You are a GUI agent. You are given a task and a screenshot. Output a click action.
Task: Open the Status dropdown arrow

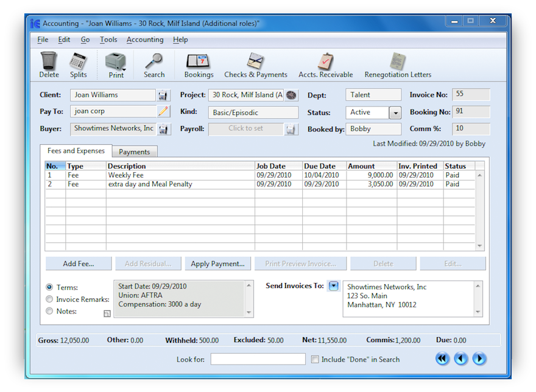tap(395, 113)
